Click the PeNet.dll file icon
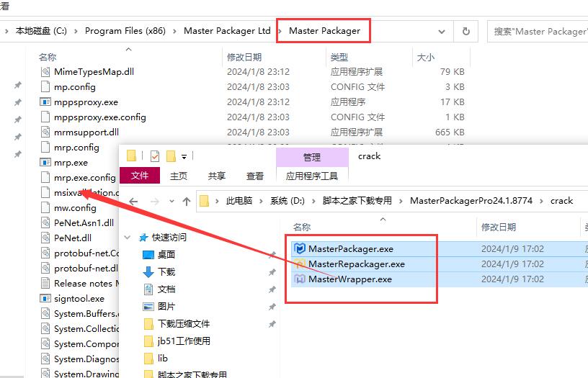The image size is (588, 378). coord(45,238)
